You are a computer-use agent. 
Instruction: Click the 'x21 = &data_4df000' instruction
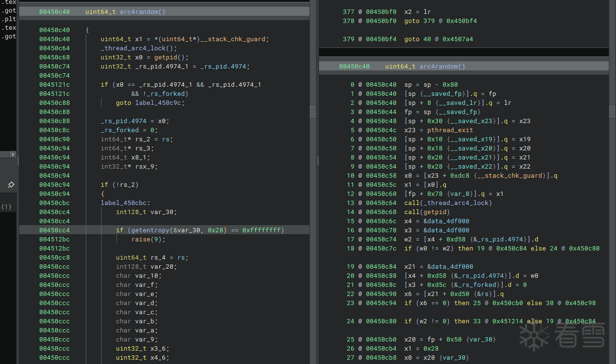(x=439, y=267)
